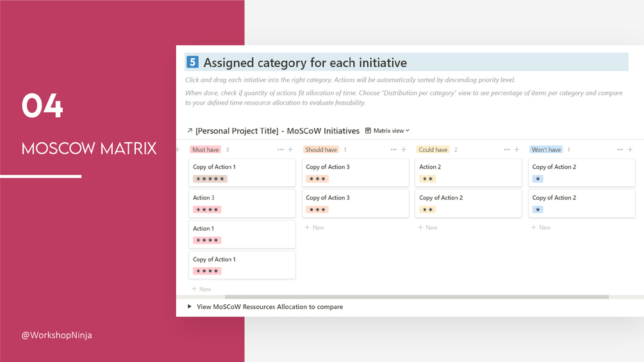Click the plus icon in Should have header
Viewport: 644px width, 362px height.
coord(404,150)
